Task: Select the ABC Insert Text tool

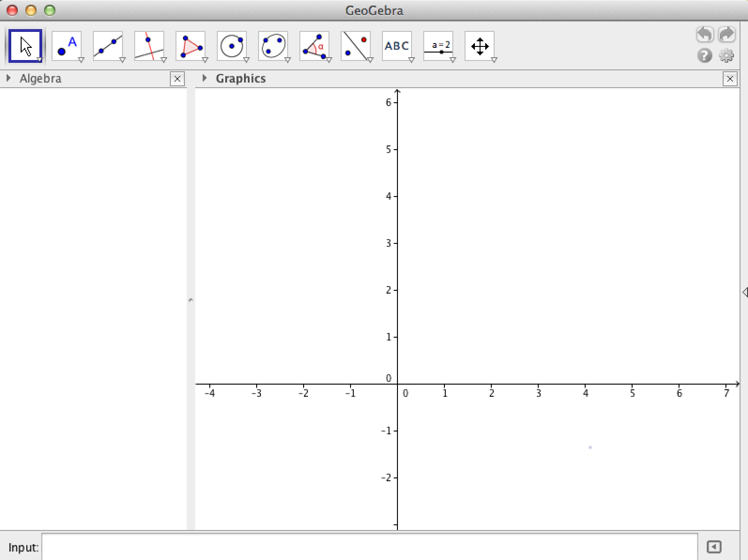Action: (x=397, y=45)
